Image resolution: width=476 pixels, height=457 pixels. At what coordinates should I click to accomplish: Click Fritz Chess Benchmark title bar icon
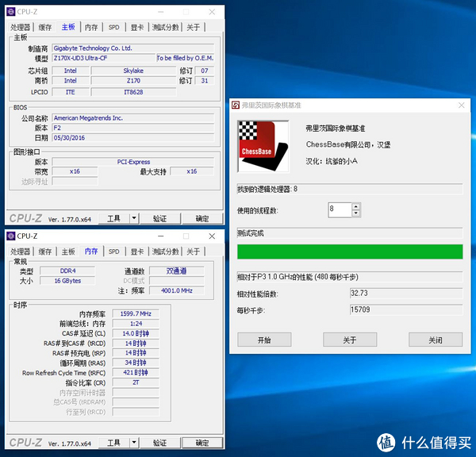tap(236, 105)
